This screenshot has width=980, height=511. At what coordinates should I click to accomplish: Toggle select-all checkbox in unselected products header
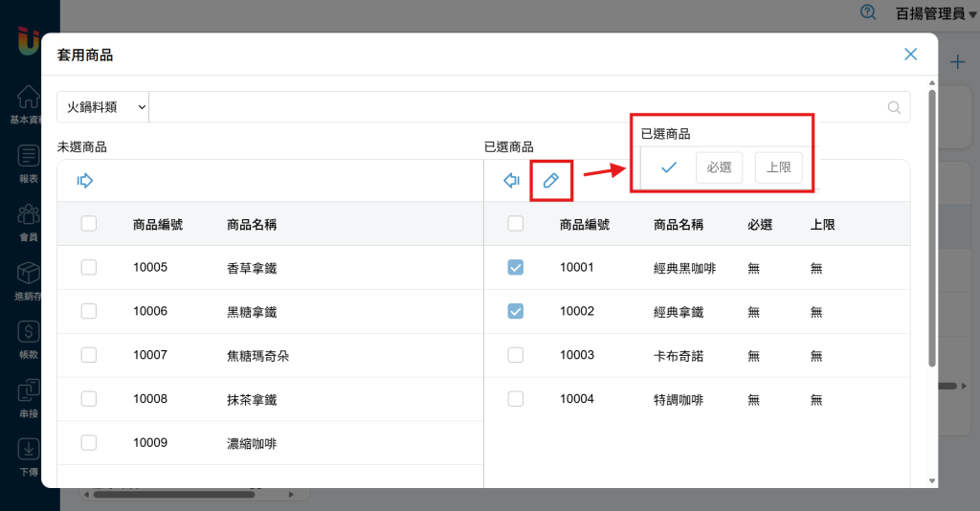pyautogui.click(x=89, y=224)
